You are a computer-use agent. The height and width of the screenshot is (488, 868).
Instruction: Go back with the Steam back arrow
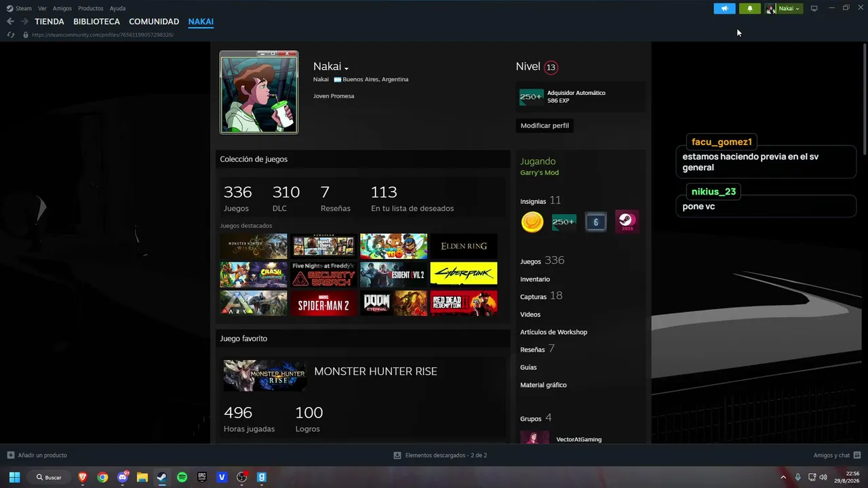10,22
